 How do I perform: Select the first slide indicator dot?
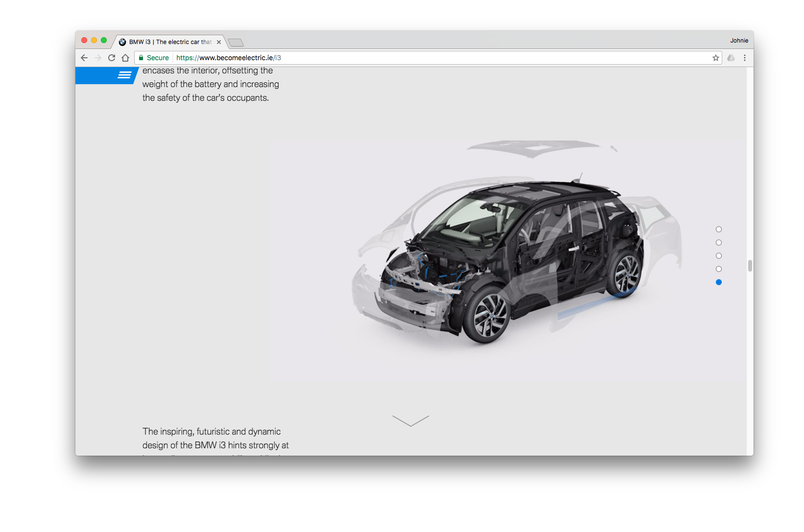coord(719,230)
